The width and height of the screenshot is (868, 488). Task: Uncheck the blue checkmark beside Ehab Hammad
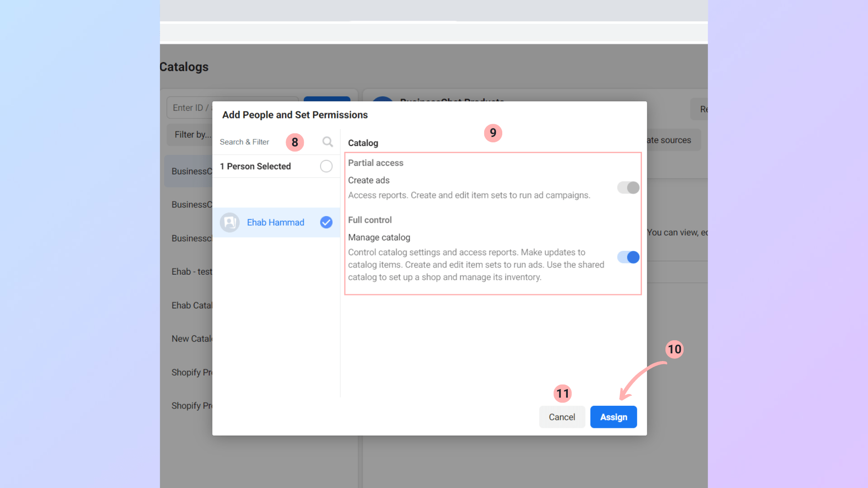[326, 222]
